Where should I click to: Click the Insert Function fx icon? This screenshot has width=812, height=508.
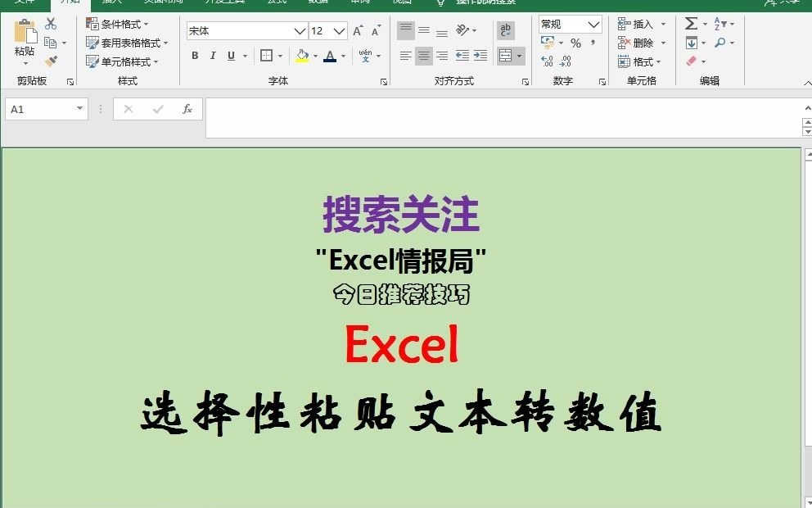pyautogui.click(x=187, y=108)
